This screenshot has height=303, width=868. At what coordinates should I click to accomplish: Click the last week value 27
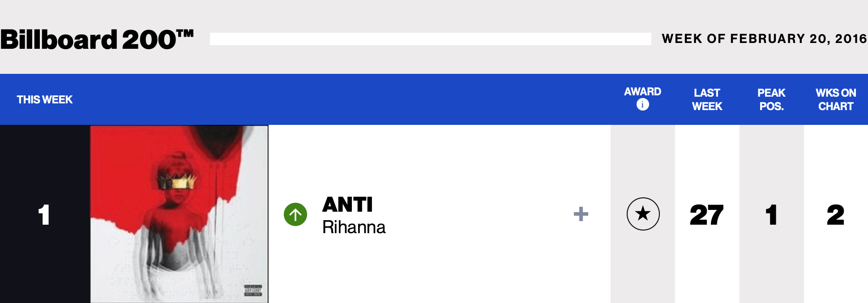point(707,215)
